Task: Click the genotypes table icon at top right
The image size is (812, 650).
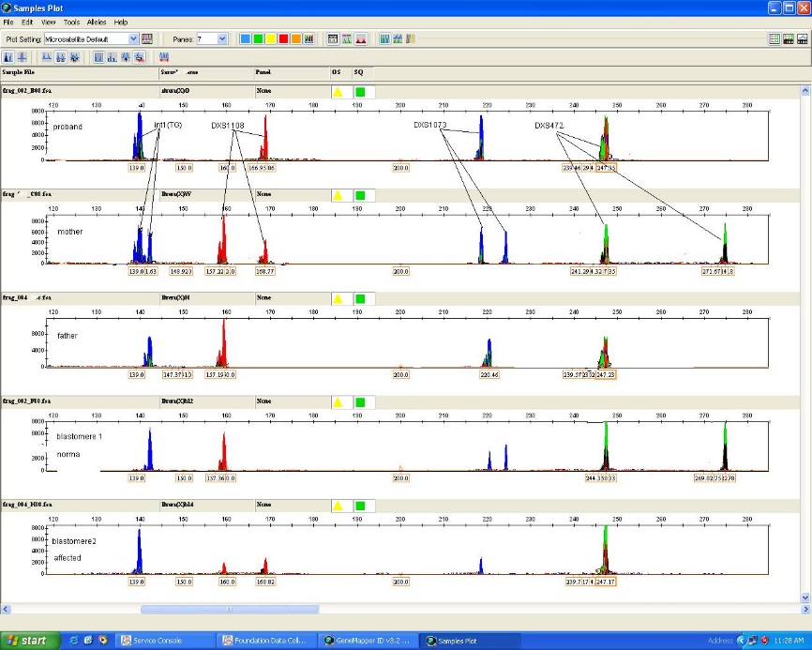Action: point(789,39)
